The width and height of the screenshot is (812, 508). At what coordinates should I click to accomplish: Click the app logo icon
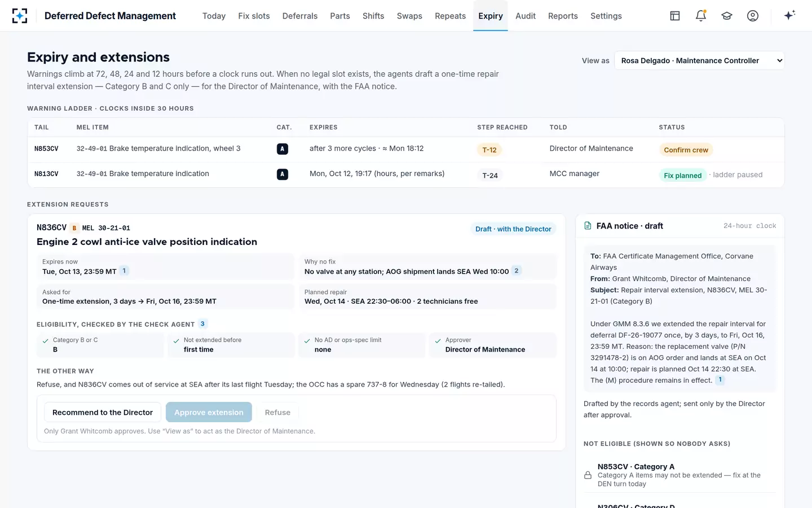coord(20,16)
